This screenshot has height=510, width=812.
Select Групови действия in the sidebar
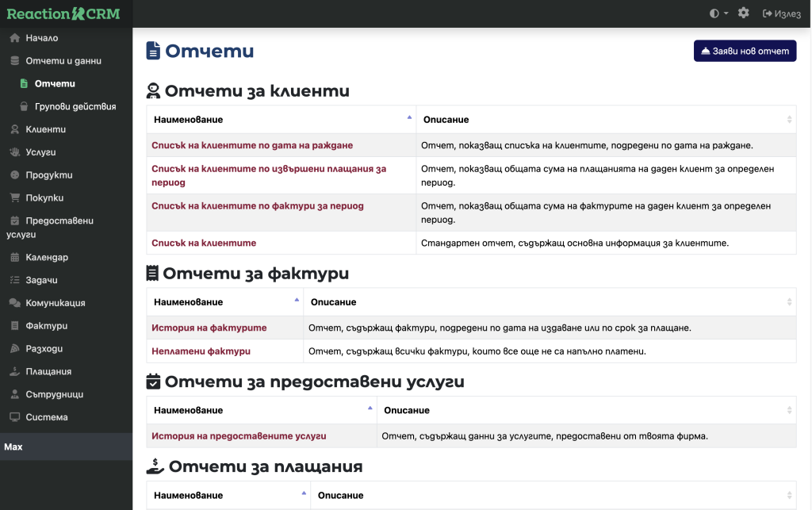tap(75, 106)
